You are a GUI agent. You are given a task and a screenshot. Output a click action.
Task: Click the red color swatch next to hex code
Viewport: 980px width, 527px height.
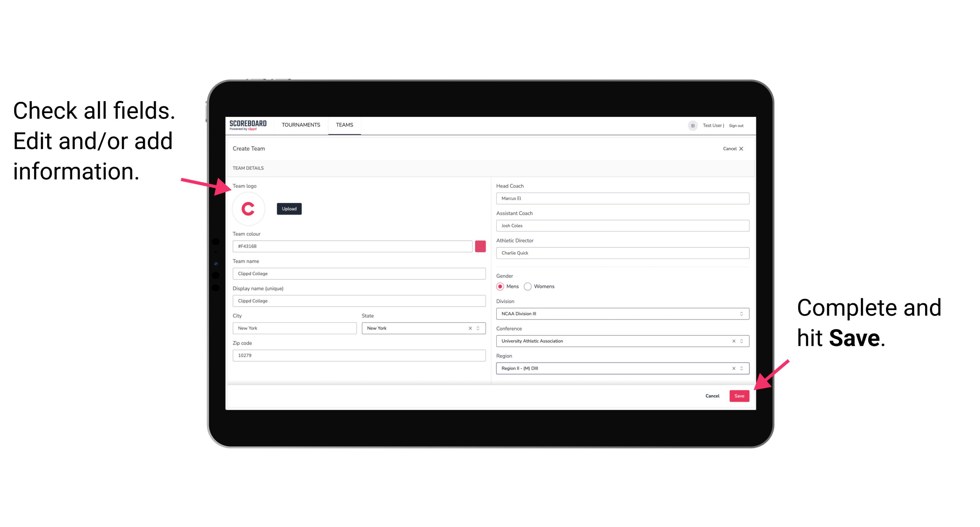[481, 246]
